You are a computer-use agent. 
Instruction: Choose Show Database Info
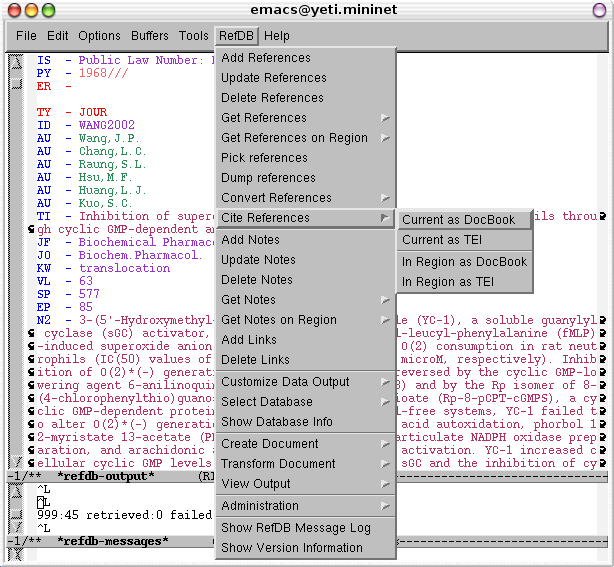pos(277,422)
